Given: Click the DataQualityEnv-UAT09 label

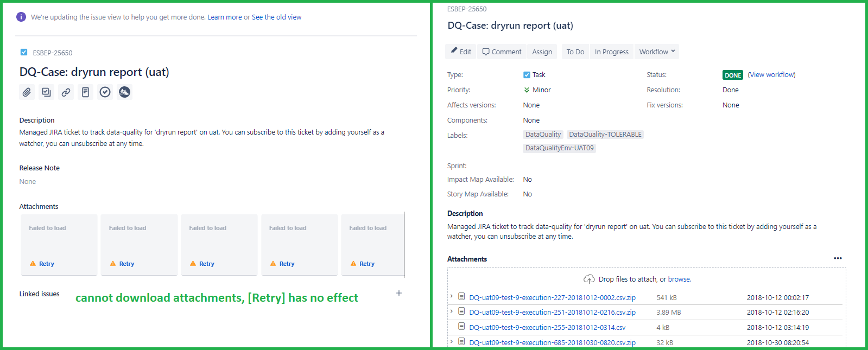Looking at the screenshot, I should point(559,148).
